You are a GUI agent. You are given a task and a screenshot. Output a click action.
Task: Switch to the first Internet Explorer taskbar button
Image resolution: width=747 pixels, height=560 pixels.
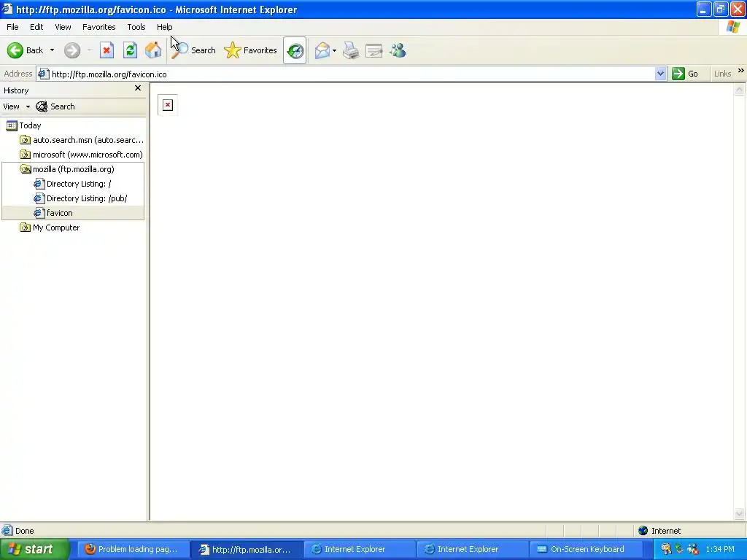(359, 550)
